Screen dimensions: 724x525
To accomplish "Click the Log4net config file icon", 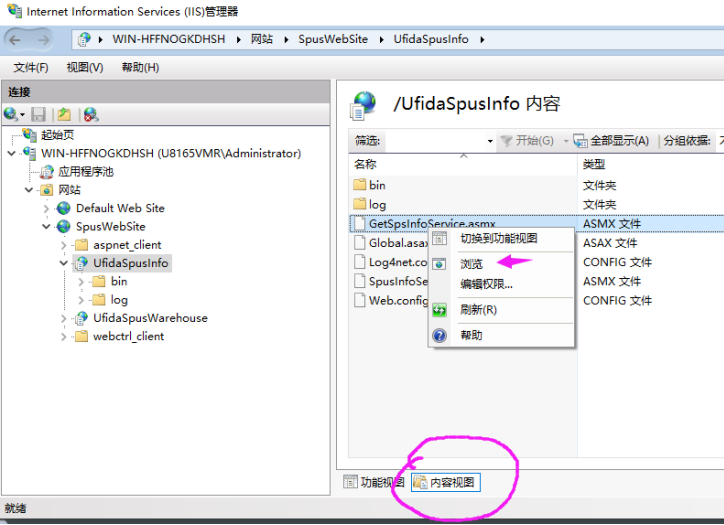I will pos(359,262).
